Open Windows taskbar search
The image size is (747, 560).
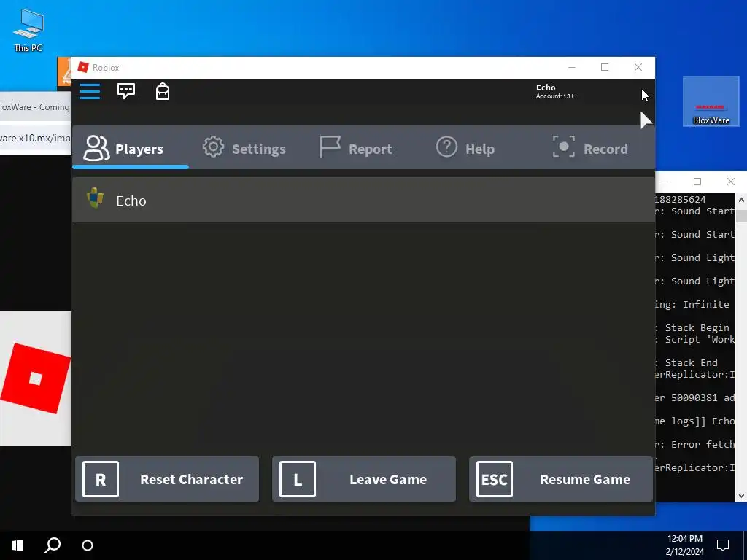53,545
